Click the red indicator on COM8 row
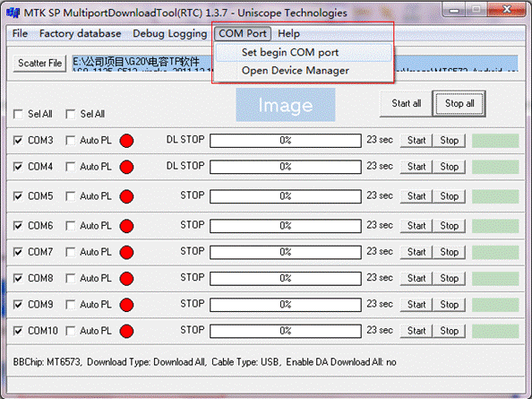Viewport: 532px width, 399px height. pyautogui.click(x=126, y=279)
